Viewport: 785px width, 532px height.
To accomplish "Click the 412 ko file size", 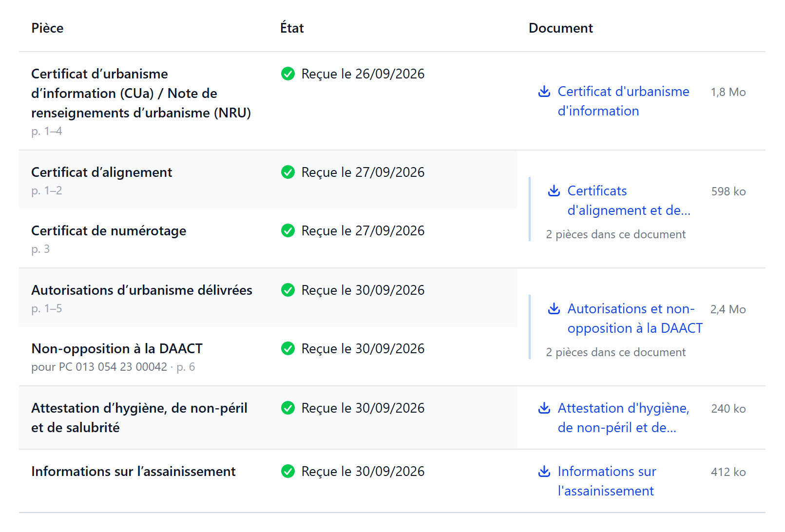I will (728, 472).
